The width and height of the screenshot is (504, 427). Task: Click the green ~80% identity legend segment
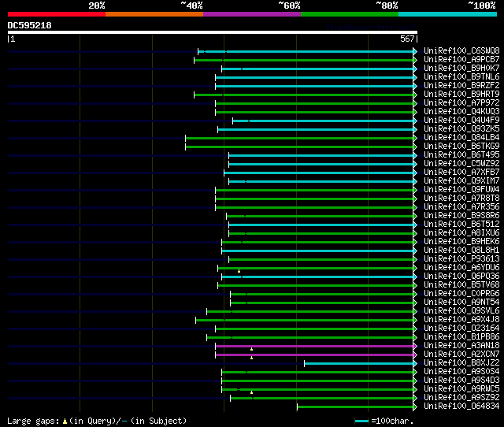[350, 14]
